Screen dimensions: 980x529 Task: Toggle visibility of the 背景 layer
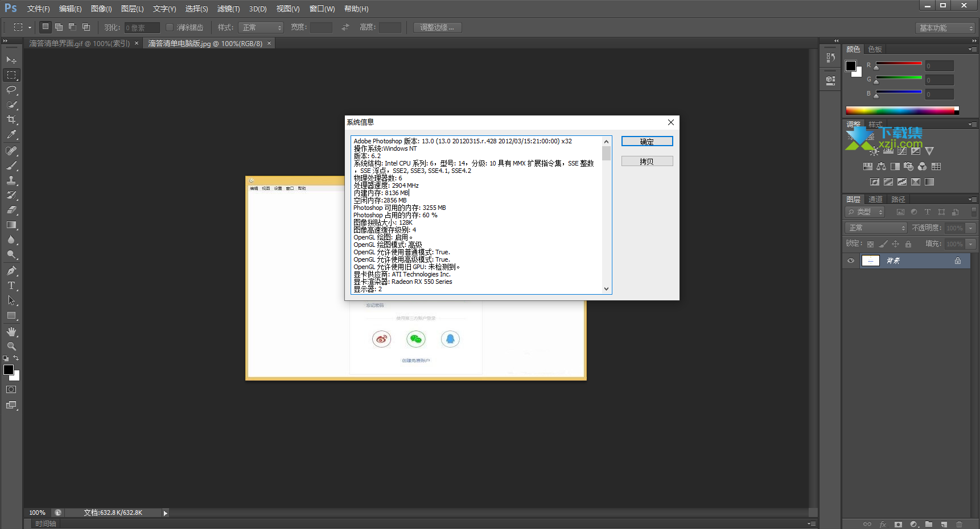851,261
